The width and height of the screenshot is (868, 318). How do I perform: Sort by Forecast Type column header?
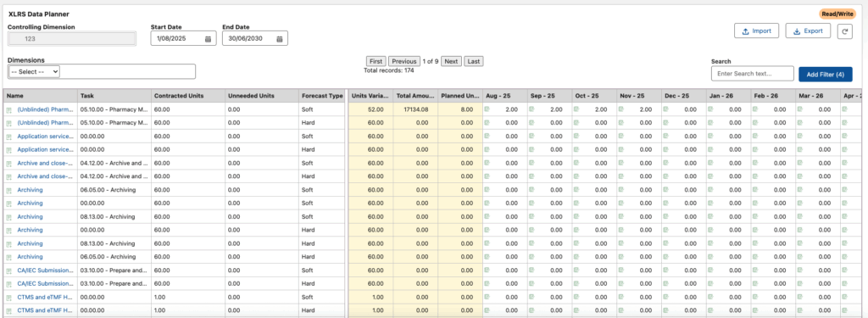(x=322, y=96)
